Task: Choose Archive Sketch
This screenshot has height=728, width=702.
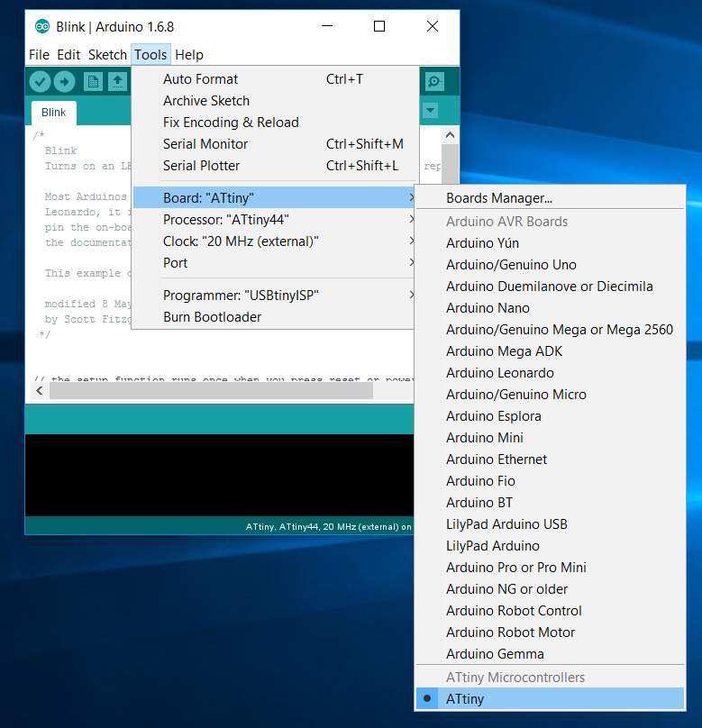Action: pos(274,101)
